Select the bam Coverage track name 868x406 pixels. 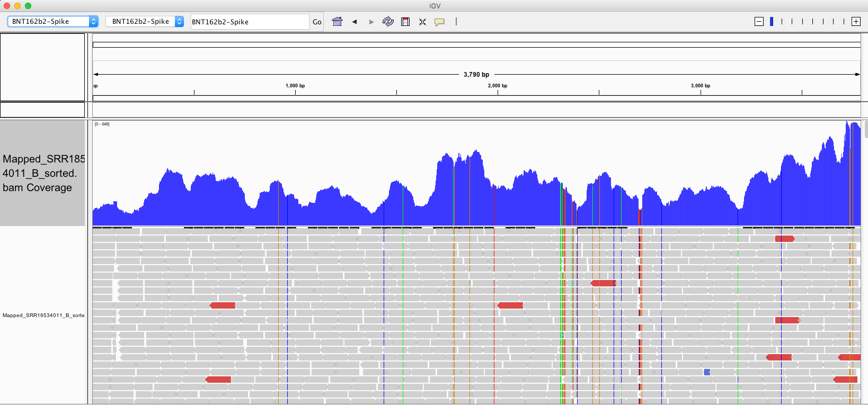pyautogui.click(x=42, y=173)
